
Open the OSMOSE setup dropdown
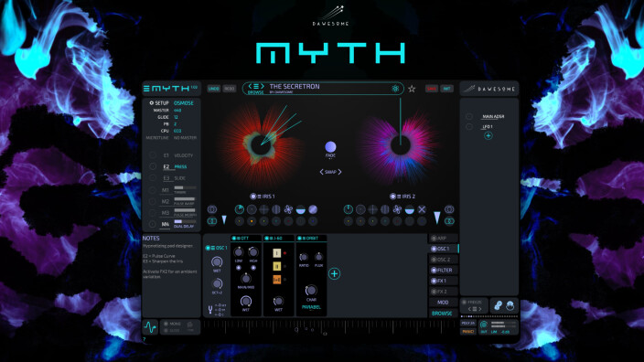(x=184, y=103)
